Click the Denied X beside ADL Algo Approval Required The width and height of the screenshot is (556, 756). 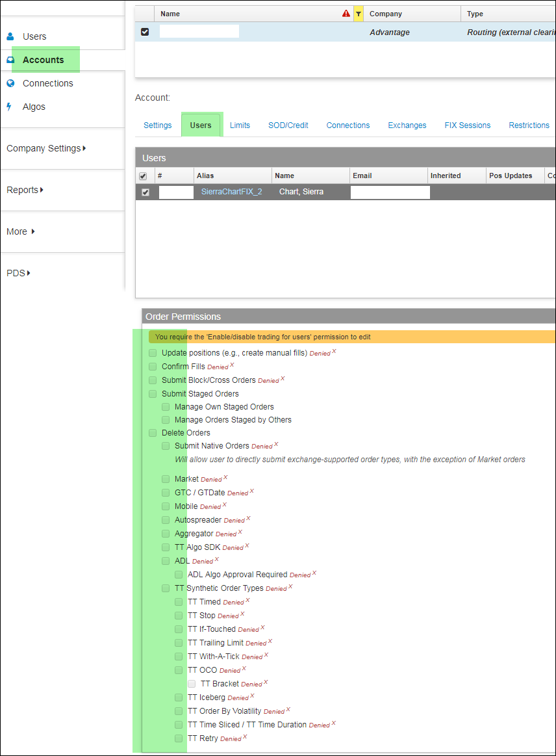pyautogui.click(x=303, y=575)
